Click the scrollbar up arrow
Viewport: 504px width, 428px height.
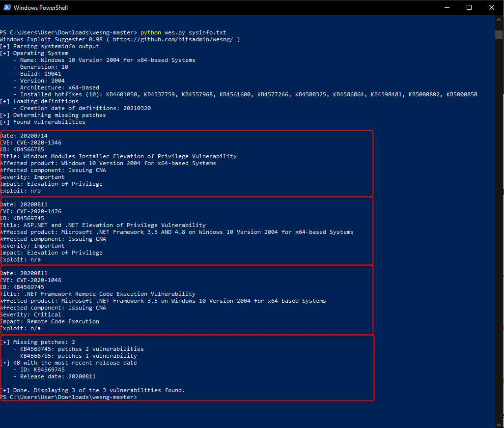point(499,20)
